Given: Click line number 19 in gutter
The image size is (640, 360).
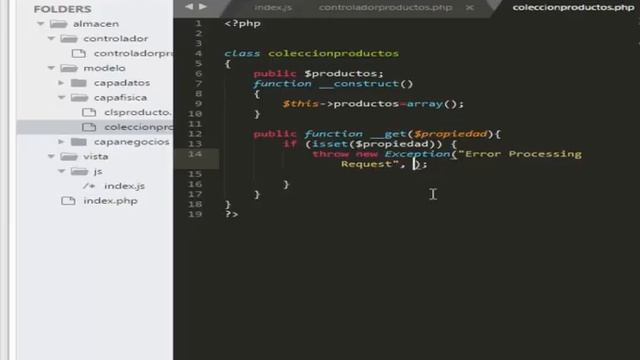Looking at the screenshot, I should [x=195, y=214].
